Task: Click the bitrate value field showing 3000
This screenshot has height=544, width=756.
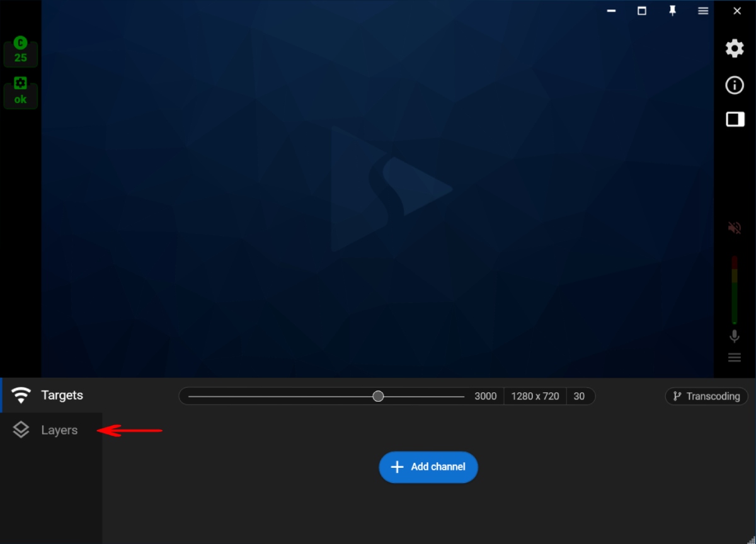Action: 485,396
